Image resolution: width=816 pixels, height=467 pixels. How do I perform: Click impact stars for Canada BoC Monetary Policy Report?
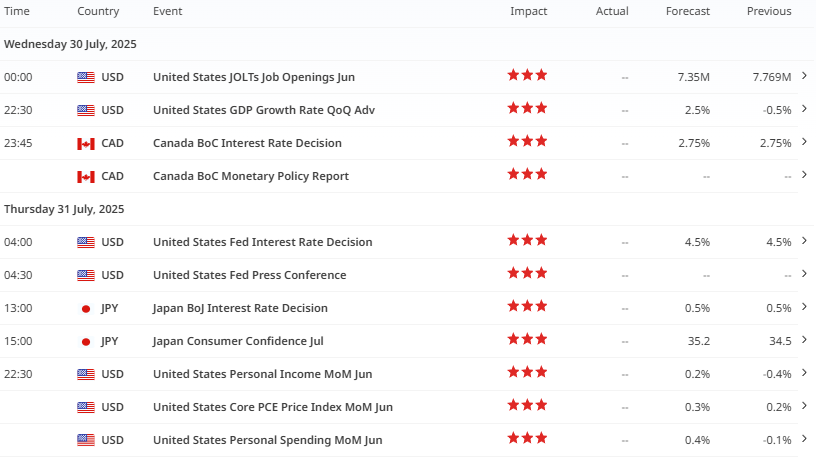click(x=527, y=174)
